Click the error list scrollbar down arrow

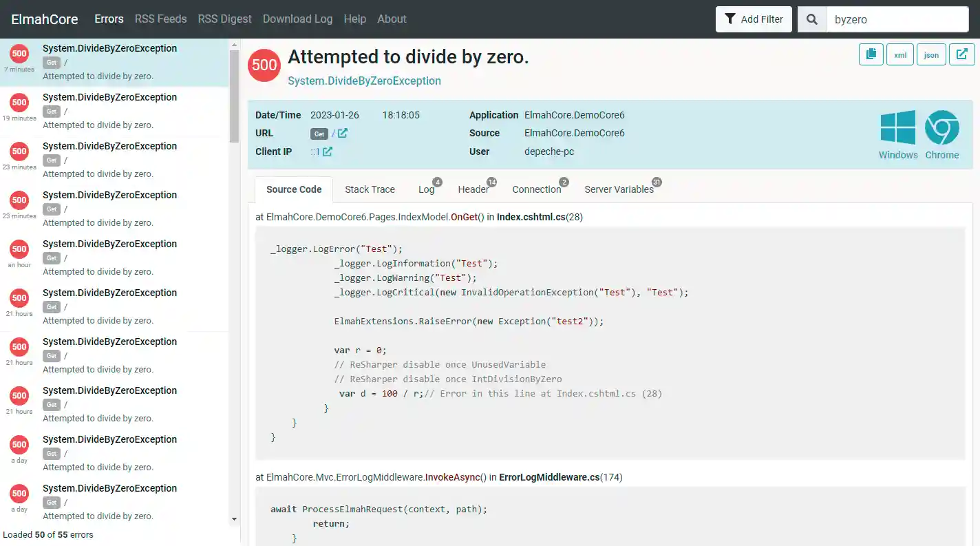[x=234, y=518]
